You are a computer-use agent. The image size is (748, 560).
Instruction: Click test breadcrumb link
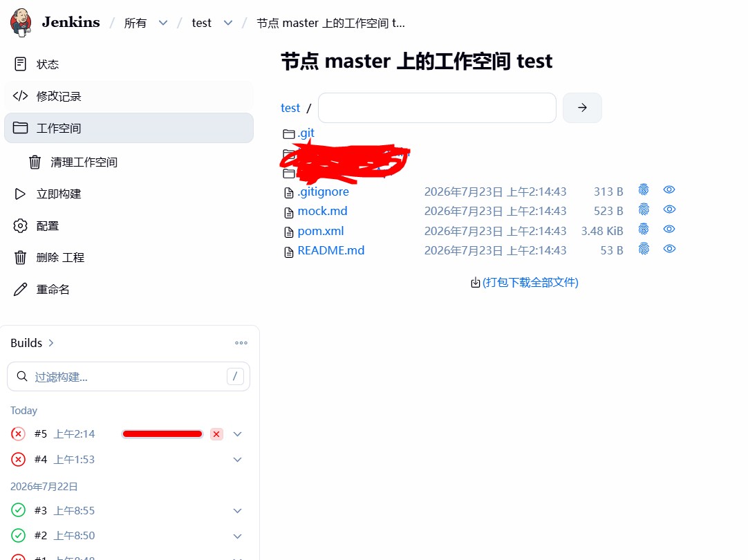coord(201,23)
